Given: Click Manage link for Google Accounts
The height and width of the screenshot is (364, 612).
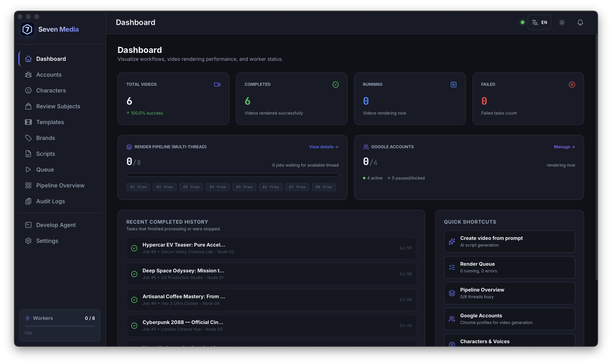Looking at the screenshot, I should (x=564, y=147).
